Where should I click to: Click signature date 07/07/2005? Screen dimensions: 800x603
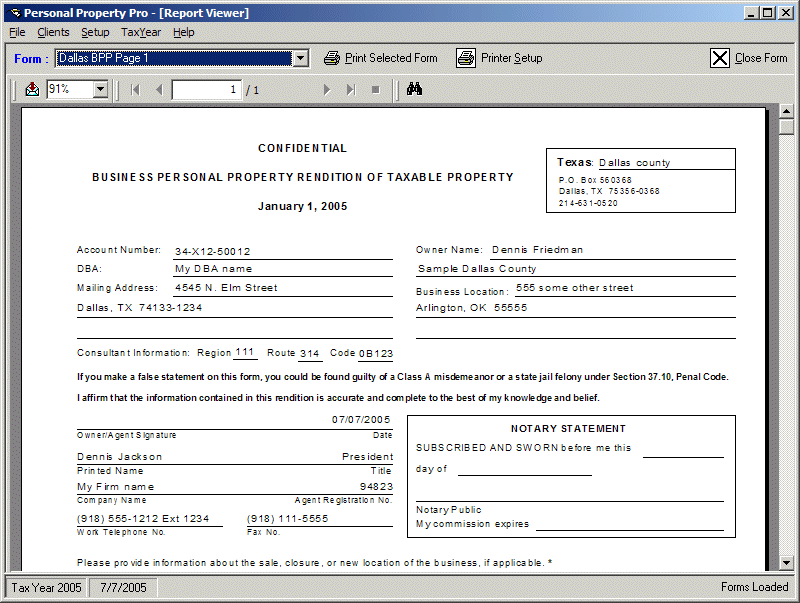[361, 419]
